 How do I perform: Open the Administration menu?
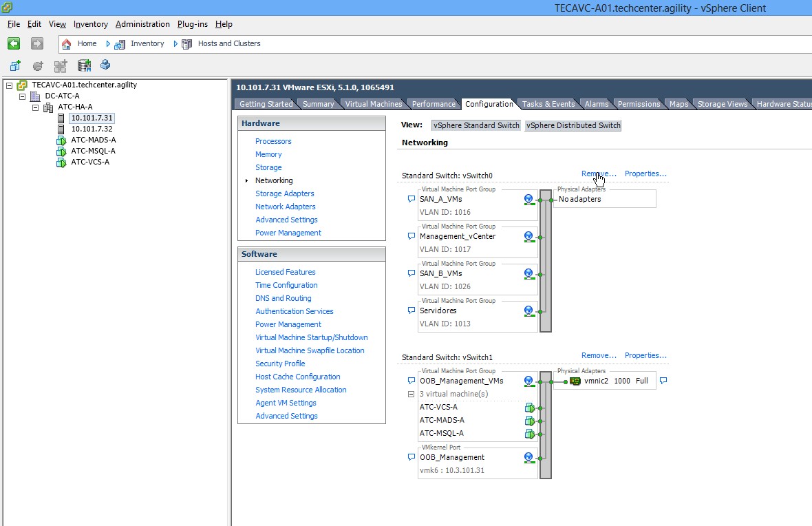[142, 24]
